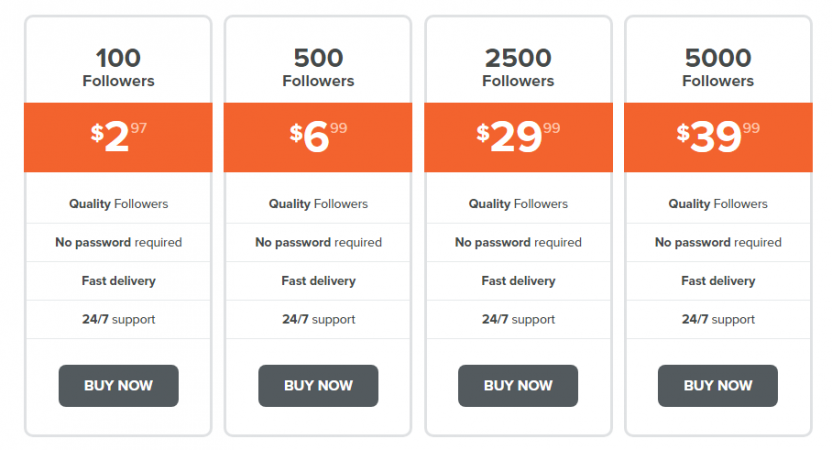
Task: Click the 500 Followers heading
Action: 318,67
